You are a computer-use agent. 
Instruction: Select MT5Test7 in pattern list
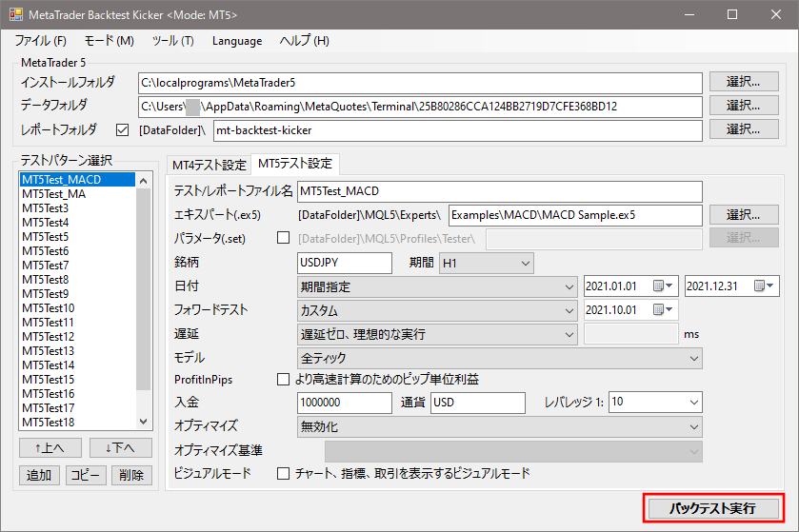coord(77,266)
